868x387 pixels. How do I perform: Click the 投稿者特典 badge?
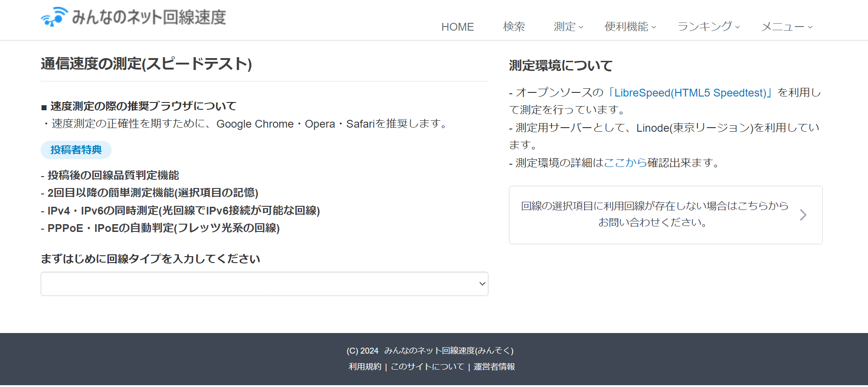click(x=76, y=150)
